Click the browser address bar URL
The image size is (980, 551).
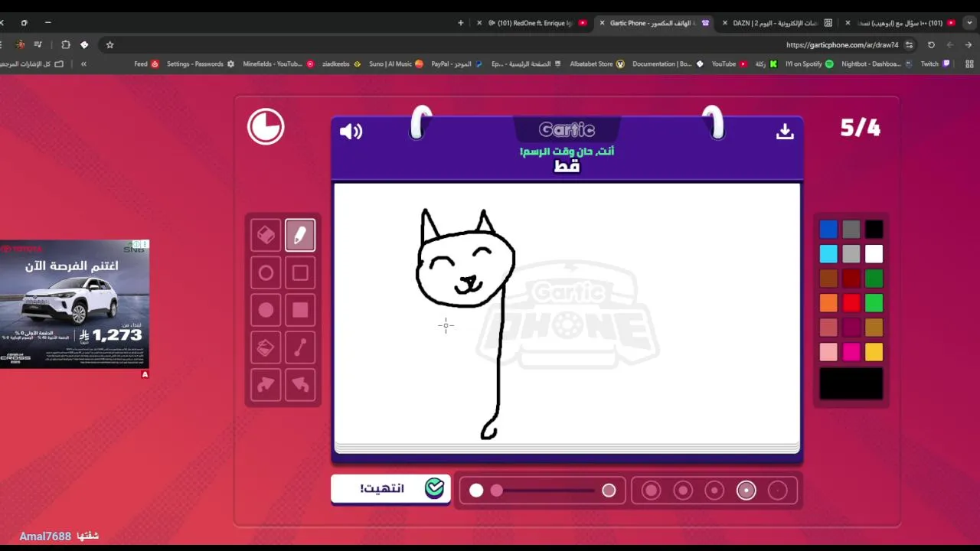pyautogui.click(x=842, y=44)
